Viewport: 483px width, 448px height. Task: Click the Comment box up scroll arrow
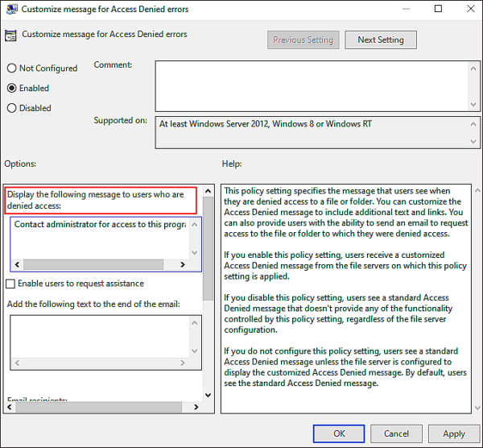point(473,68)
